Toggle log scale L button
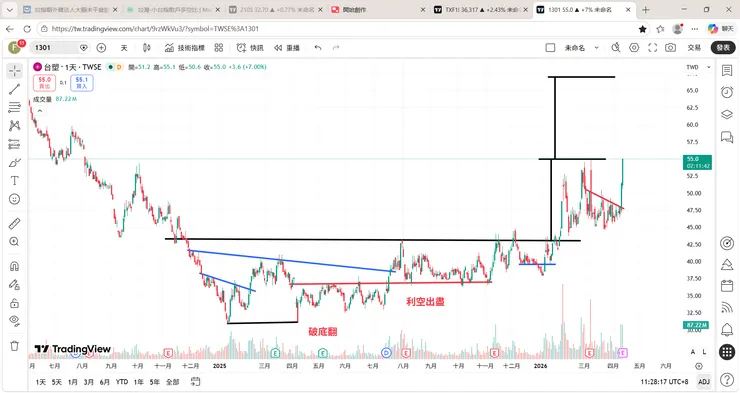740x393 pixels. [x=705, y=352]
